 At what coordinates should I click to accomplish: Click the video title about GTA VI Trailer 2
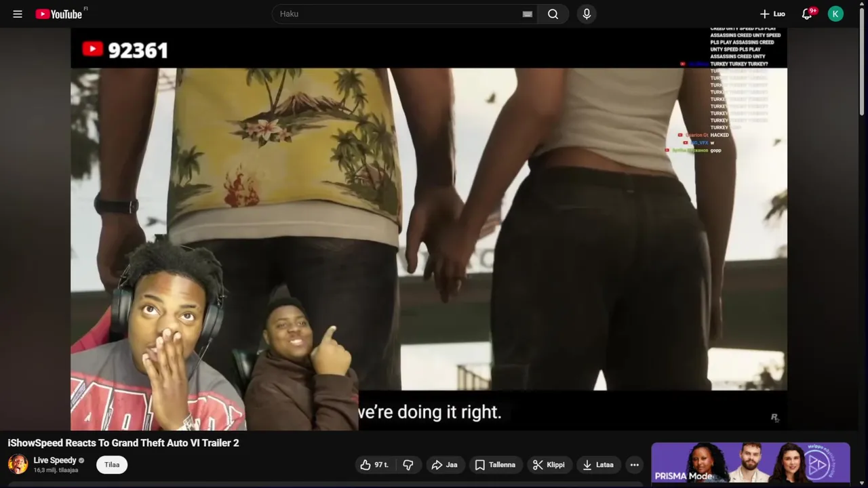click(x=123, y=443)
